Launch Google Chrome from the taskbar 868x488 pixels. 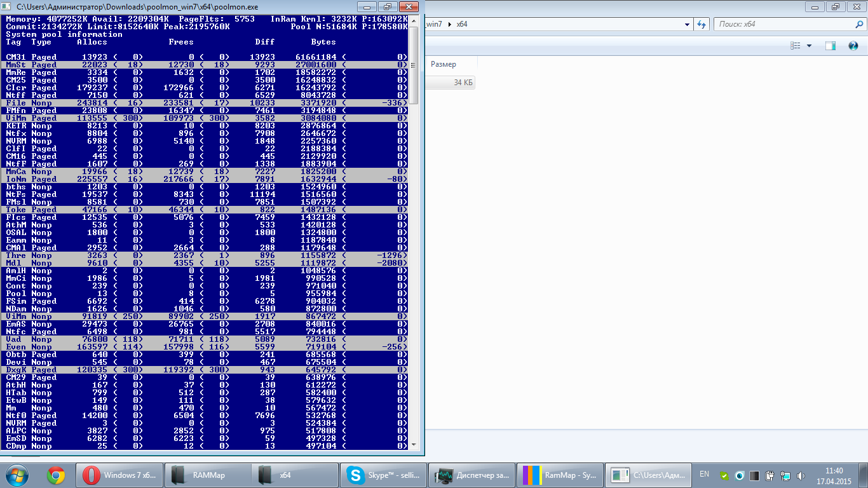tap(56, 475)
